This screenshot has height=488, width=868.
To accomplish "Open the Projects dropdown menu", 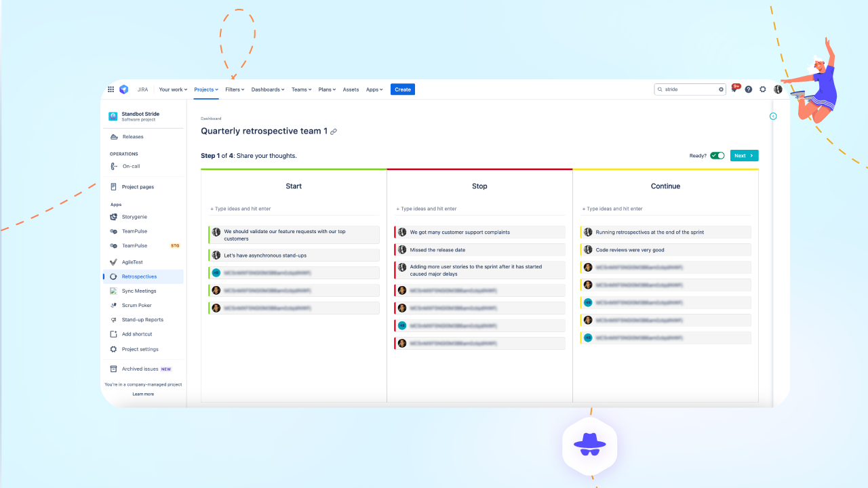I will pyautogui.click(x=205, y=89).
